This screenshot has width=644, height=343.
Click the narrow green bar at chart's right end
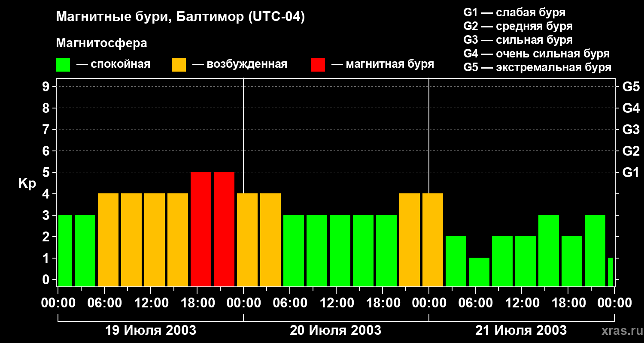(x=611, y=272)
